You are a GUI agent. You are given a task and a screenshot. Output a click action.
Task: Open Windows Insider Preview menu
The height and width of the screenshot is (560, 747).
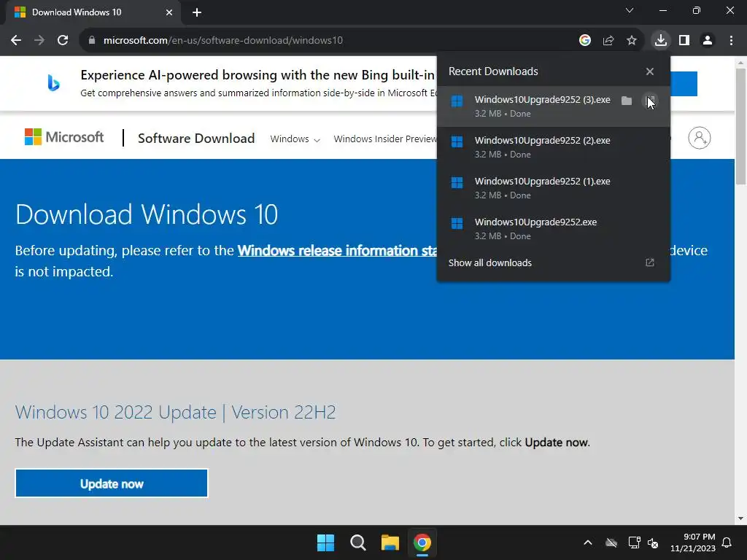pyautogui.click(x=385, y=139)
